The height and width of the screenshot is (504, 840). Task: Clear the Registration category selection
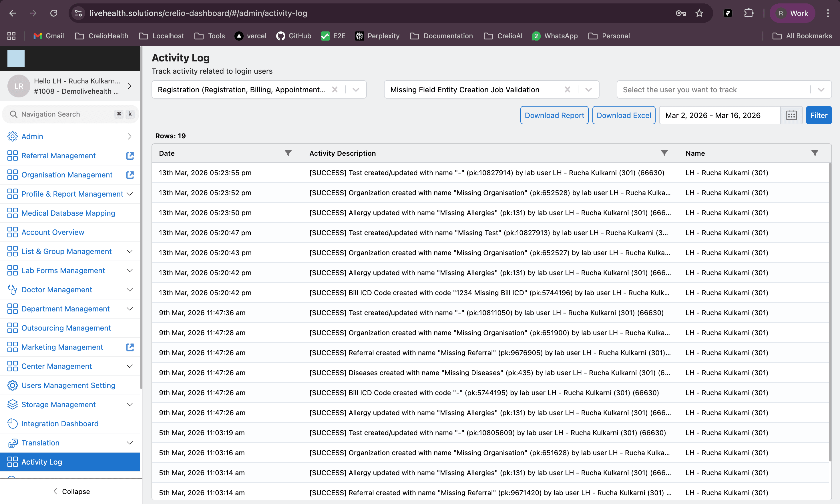(335, 89)
